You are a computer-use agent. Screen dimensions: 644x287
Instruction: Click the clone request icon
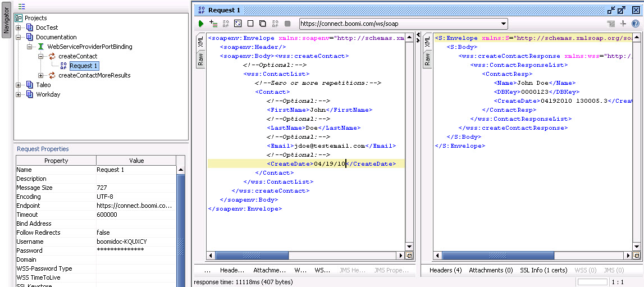[262, 24]
